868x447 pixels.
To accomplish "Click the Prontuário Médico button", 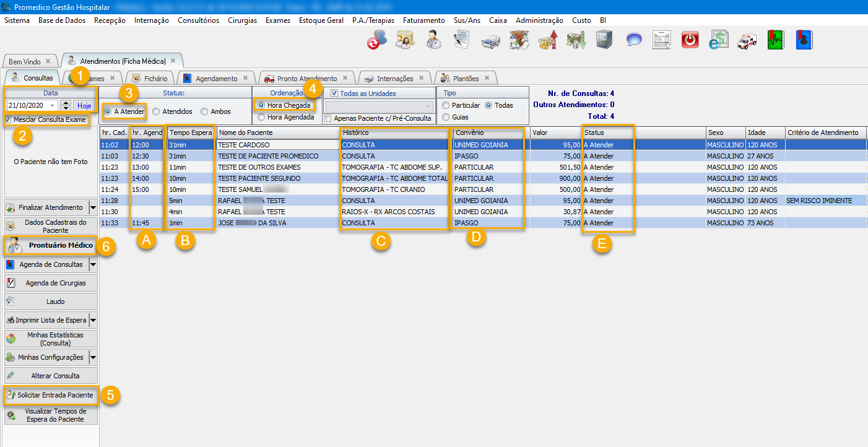I will 51,246.
